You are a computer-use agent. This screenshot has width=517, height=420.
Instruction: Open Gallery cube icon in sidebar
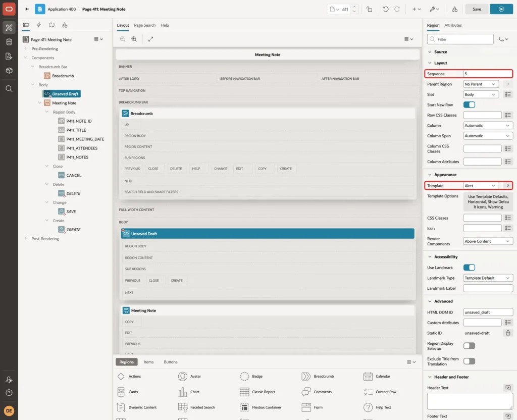pyautogui.click(x=9, y=71)
